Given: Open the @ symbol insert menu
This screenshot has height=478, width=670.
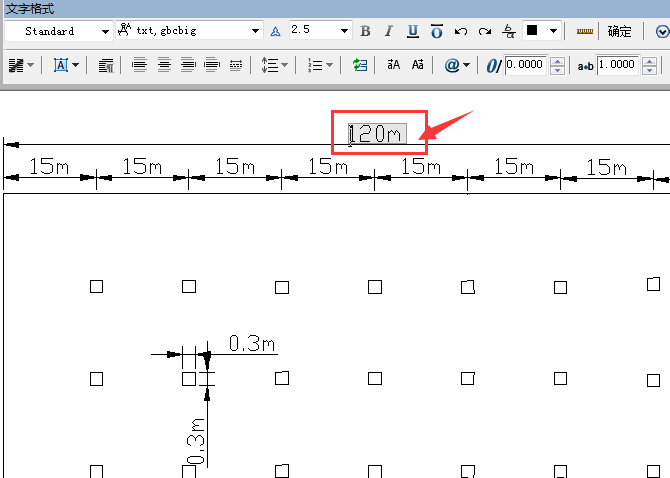Looking at the screenshot, I should tap(457, 65).
